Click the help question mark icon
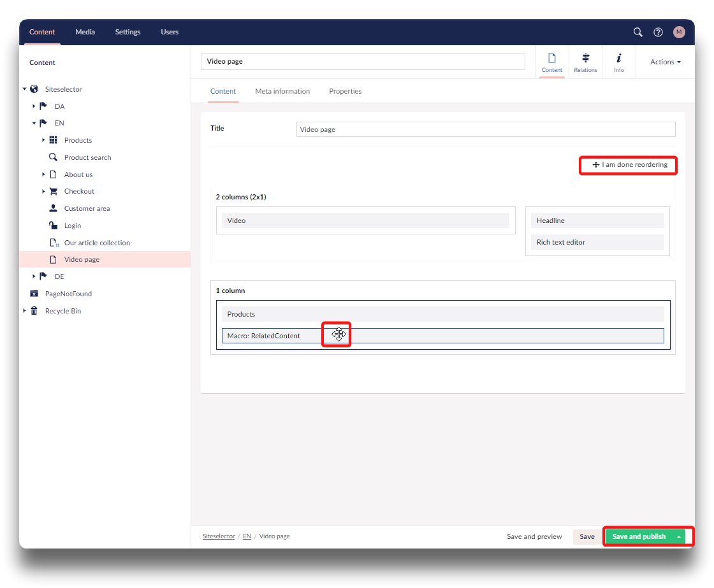Viewport: 714px width, 588px height. tap(658, 32)
